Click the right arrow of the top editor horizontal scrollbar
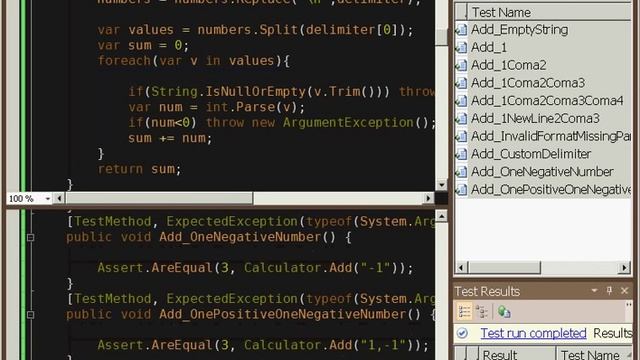The width and height of the screenshot is (640, 360). (x=428, y=199)
